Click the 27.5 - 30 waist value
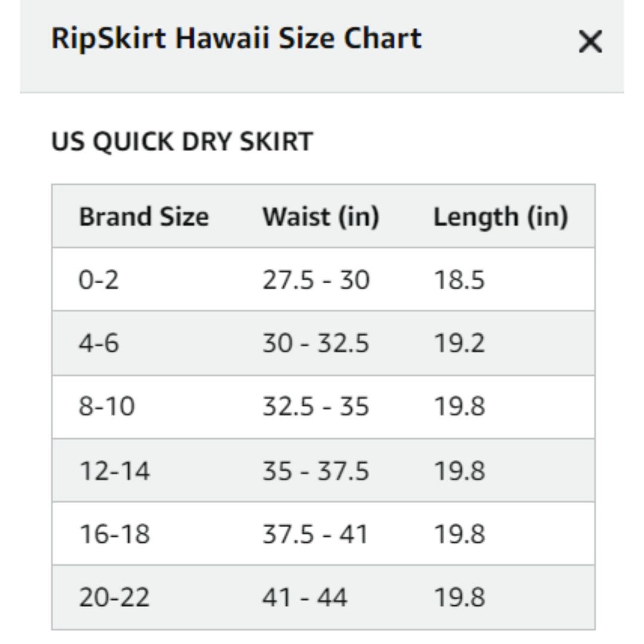The height and width of the screenshot is (644, 644). click(x=316, y=280)
